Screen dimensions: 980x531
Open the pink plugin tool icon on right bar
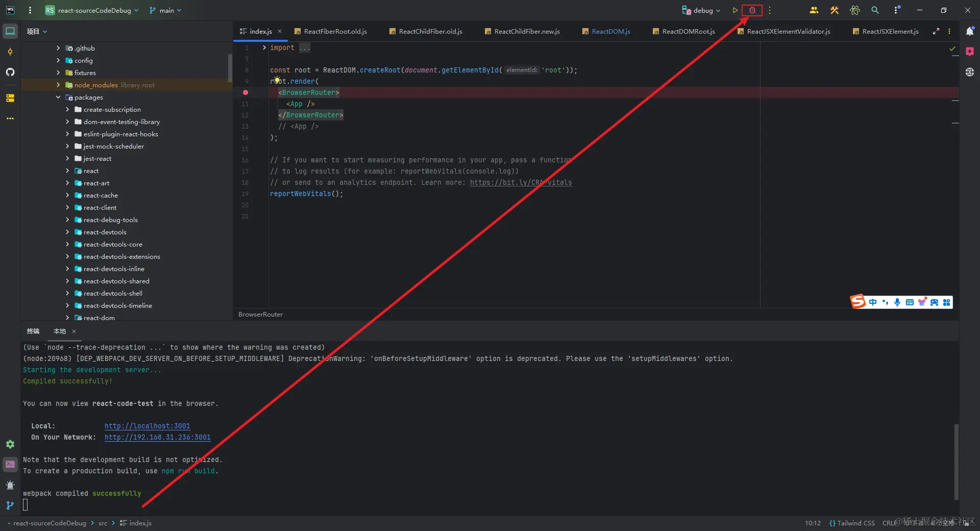click(970, 52)
